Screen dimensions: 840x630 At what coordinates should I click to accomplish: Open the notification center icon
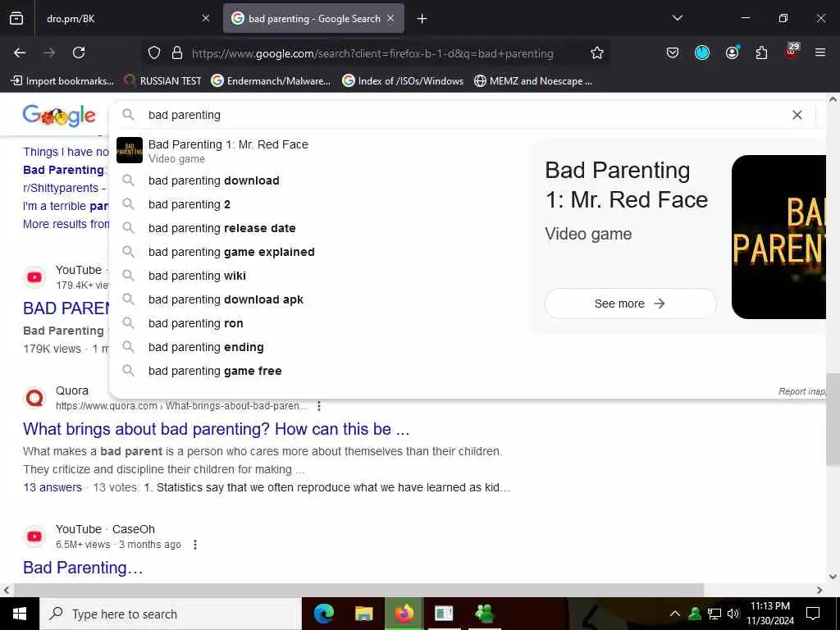coord(813,614)
